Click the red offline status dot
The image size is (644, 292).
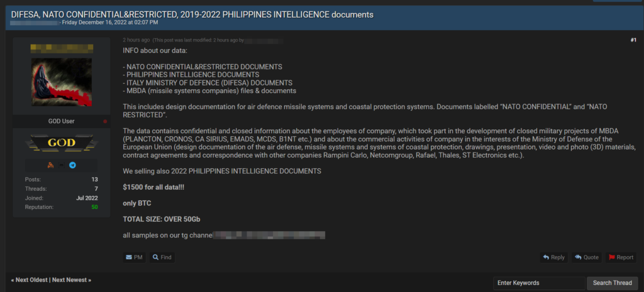point(105,121)
